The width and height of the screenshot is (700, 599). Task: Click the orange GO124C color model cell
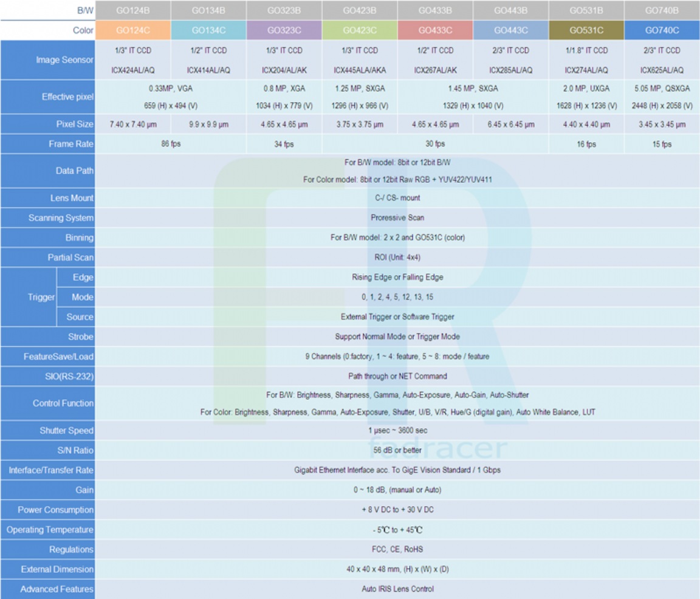133,30
